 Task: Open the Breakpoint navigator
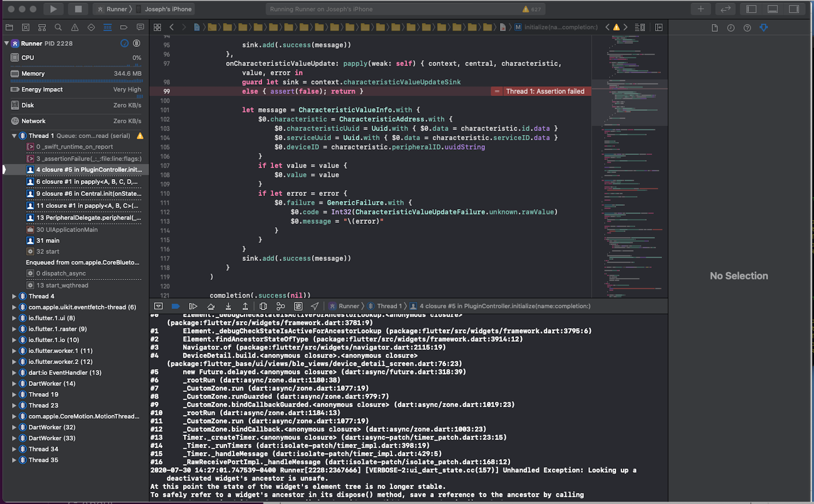(124, 27)
